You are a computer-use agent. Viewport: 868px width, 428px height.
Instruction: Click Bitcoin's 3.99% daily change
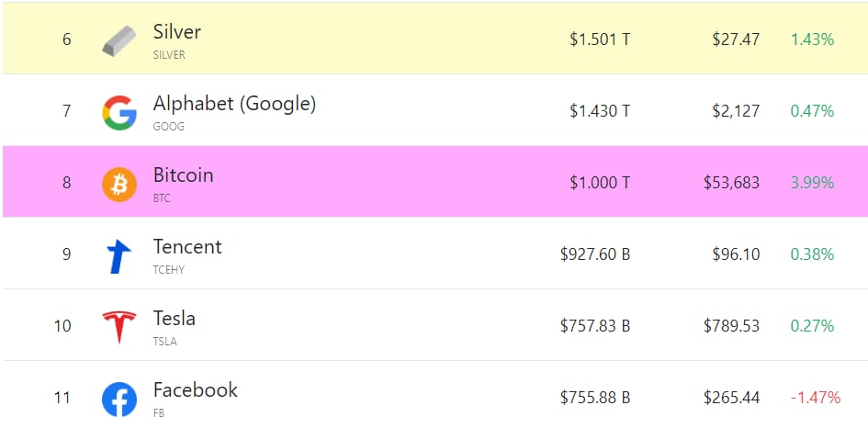click(x=812, y=183)
